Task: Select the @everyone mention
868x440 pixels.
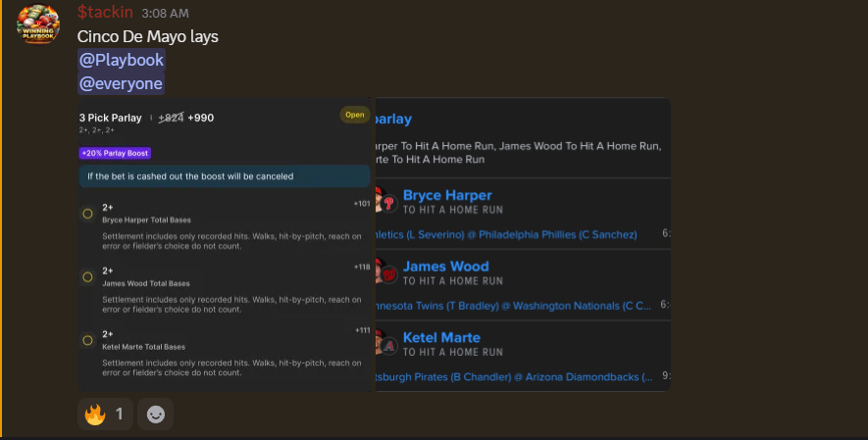Action: tap(121, 83)
